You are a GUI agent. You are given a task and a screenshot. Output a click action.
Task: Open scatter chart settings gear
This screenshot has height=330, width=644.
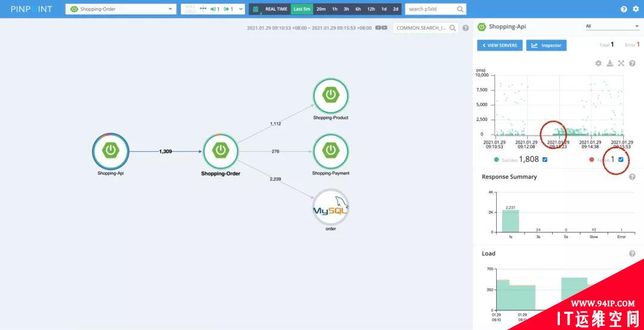[x=599, y=63]
